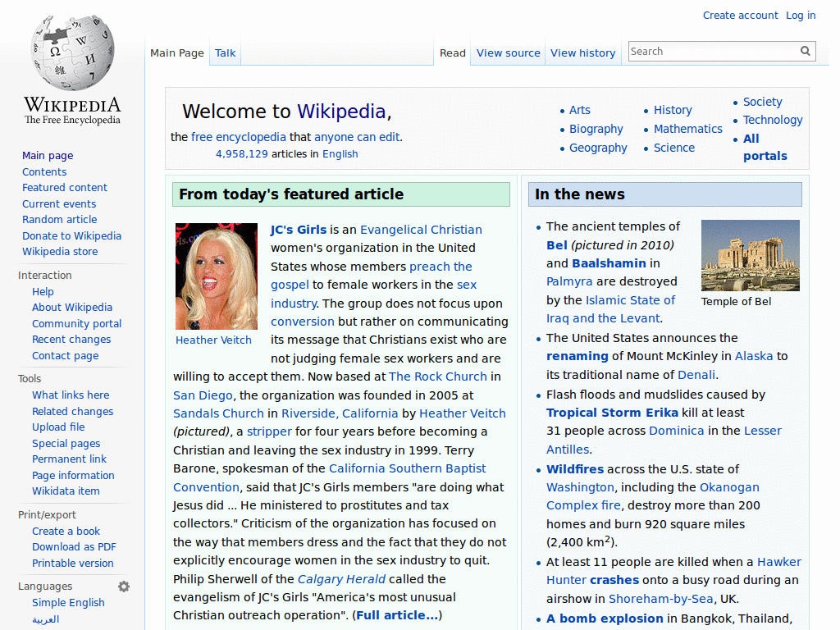
Task: Click the 4,958,129 article count link
Action: [242, 154]
